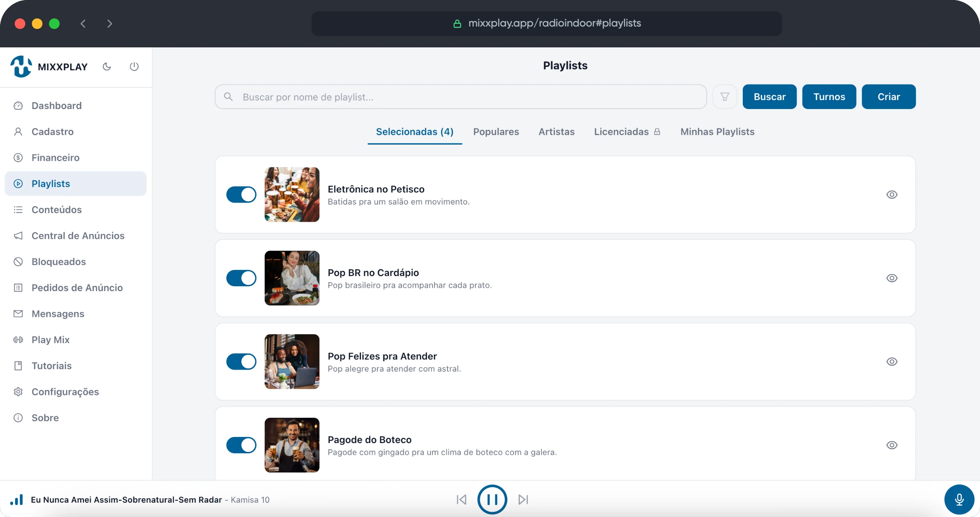Turn off Pop Felizes pra Atender toggle

pos(241,362)
